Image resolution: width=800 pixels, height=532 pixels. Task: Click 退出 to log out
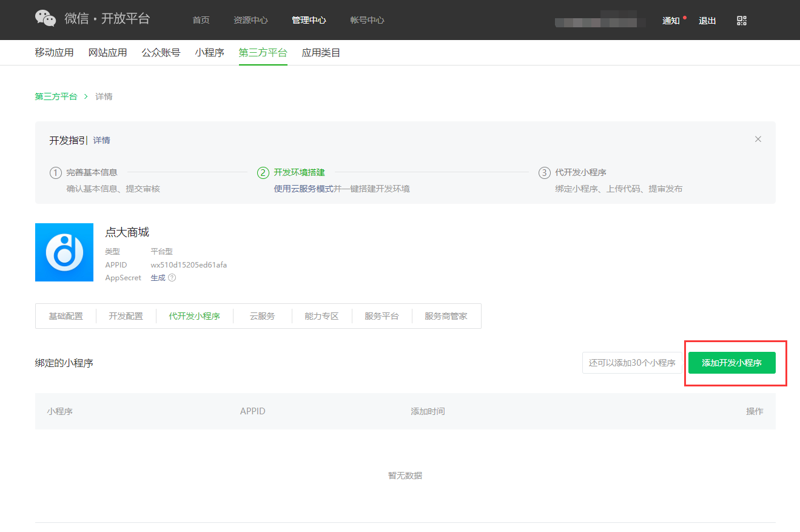707,21
